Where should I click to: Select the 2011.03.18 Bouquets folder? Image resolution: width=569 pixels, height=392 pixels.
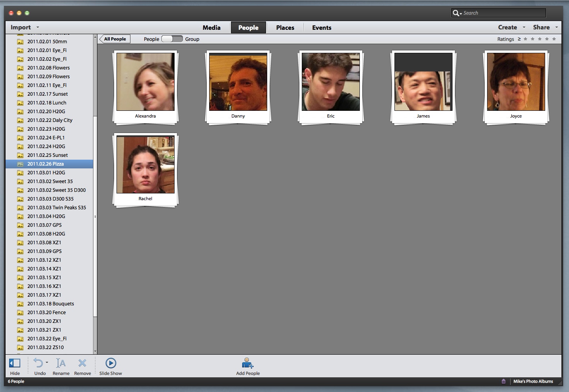point(50,304)
